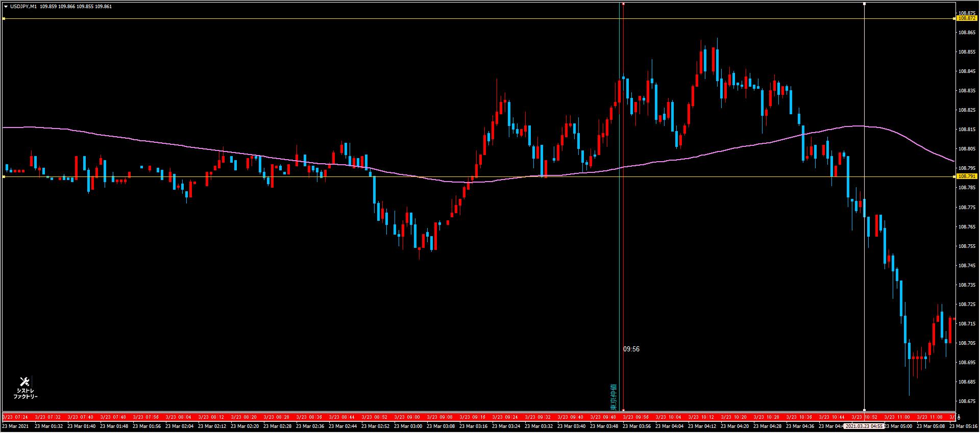
Task: Click top anchor of red vertical line
Action: [x=623, y=4]
